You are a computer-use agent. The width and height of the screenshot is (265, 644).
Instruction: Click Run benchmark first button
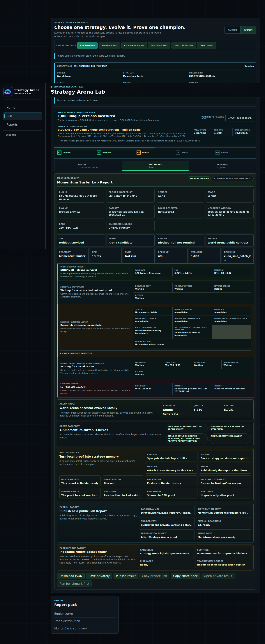(x=74, y=584)
